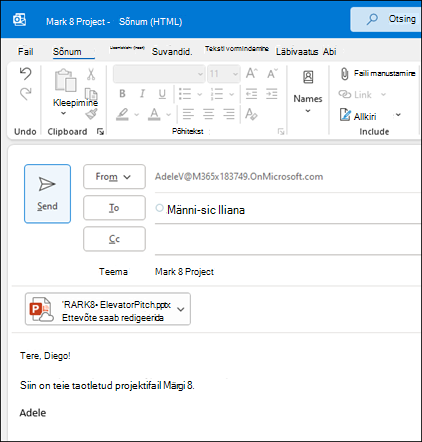The image size is (422, 442).
Task: Switch to the Sõnum tab
Action: (x=67, y=52)
